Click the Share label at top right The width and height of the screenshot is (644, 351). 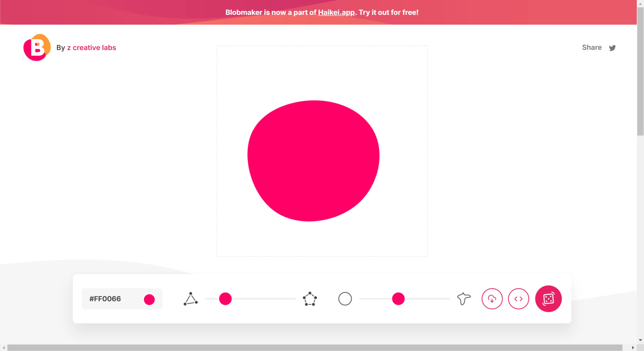point(592,47)
